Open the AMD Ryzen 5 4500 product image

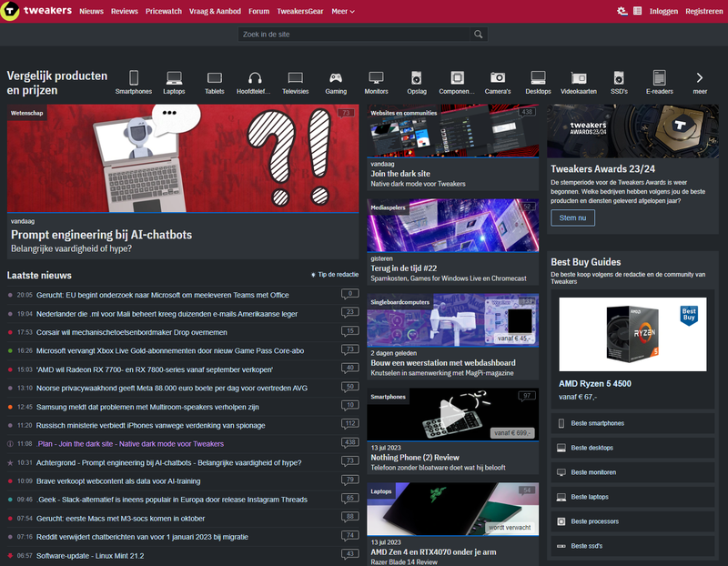pyautogui.click(x=632, y=334)
